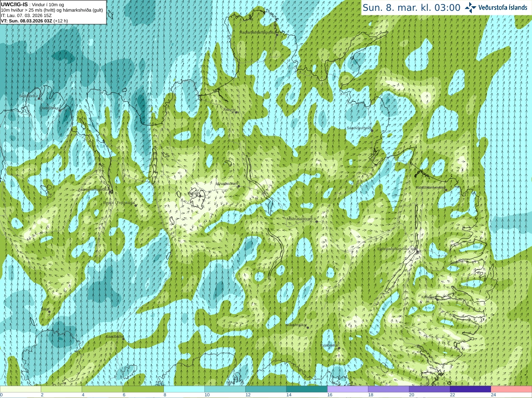The height and width of the screenshot is (398, 532).
Task: Click the 'UWC/IG-IS' model title text
Action: 15,5
